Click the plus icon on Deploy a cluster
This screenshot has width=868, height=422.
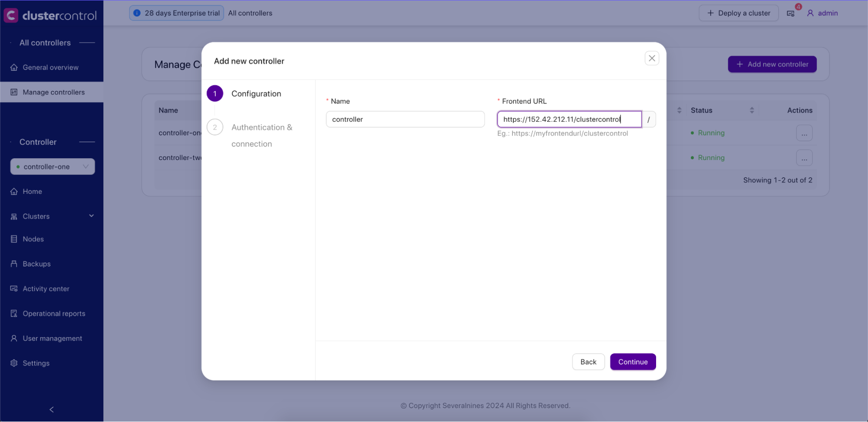click(710, 13)
